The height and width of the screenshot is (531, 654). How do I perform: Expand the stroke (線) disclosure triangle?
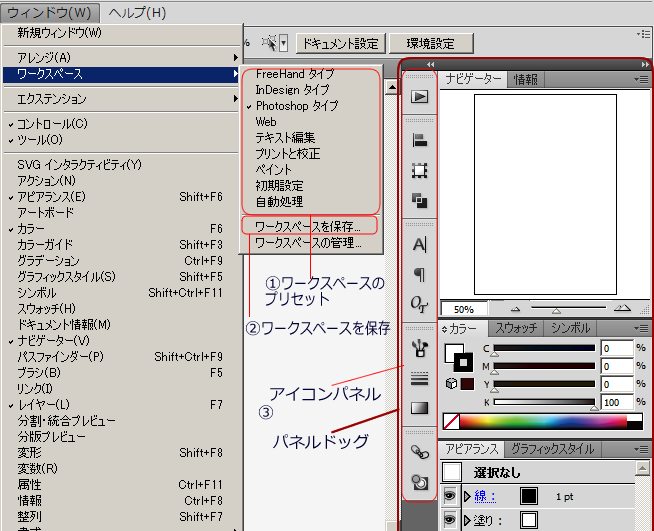467,496
